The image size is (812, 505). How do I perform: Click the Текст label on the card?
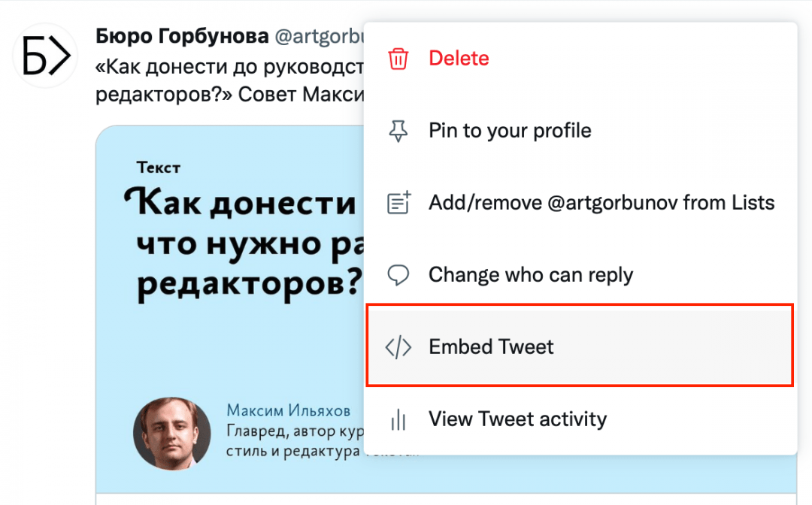[x=157, y=167]
